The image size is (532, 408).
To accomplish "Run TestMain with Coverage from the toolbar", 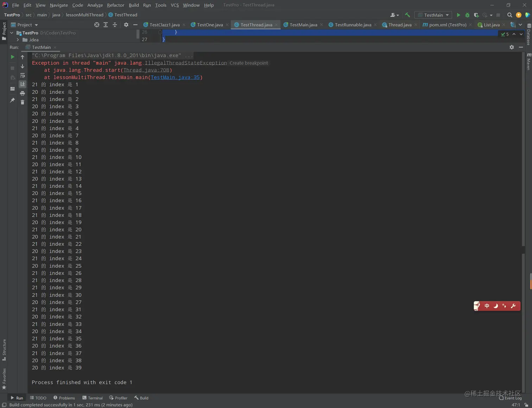I will coord(476,15).
